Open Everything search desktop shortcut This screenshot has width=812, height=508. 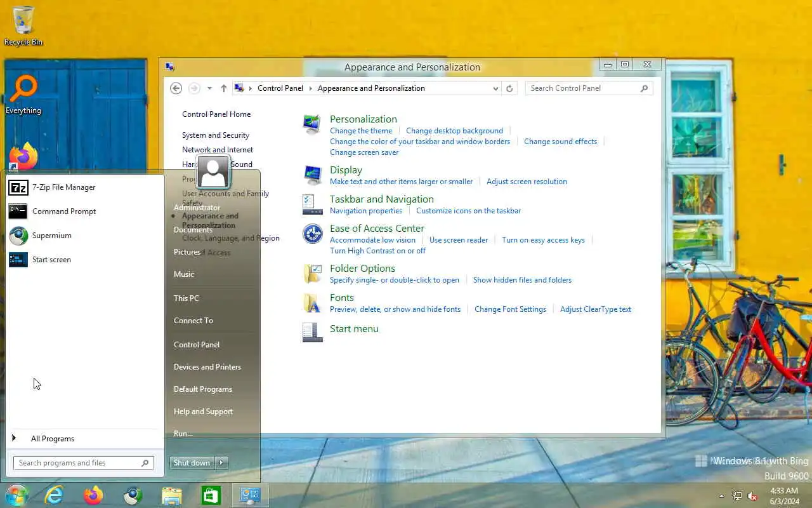point(23,95)
